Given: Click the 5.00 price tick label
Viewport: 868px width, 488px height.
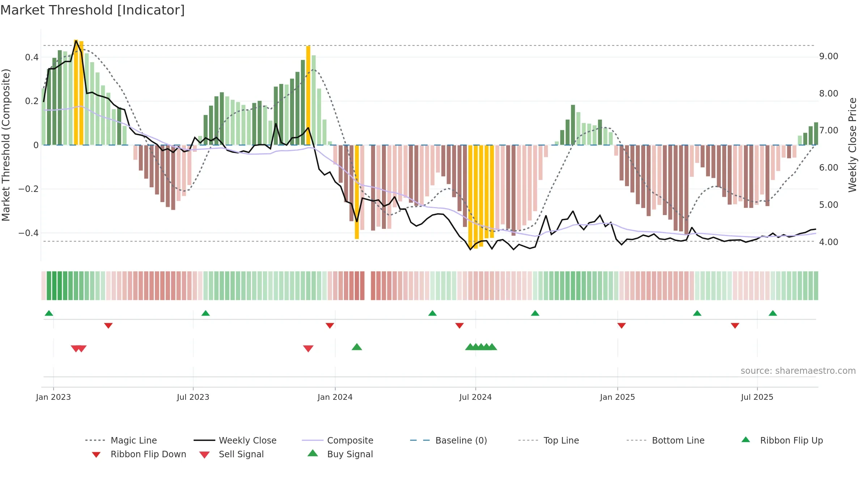Looking at the screenshot, I should click(829, 205).
